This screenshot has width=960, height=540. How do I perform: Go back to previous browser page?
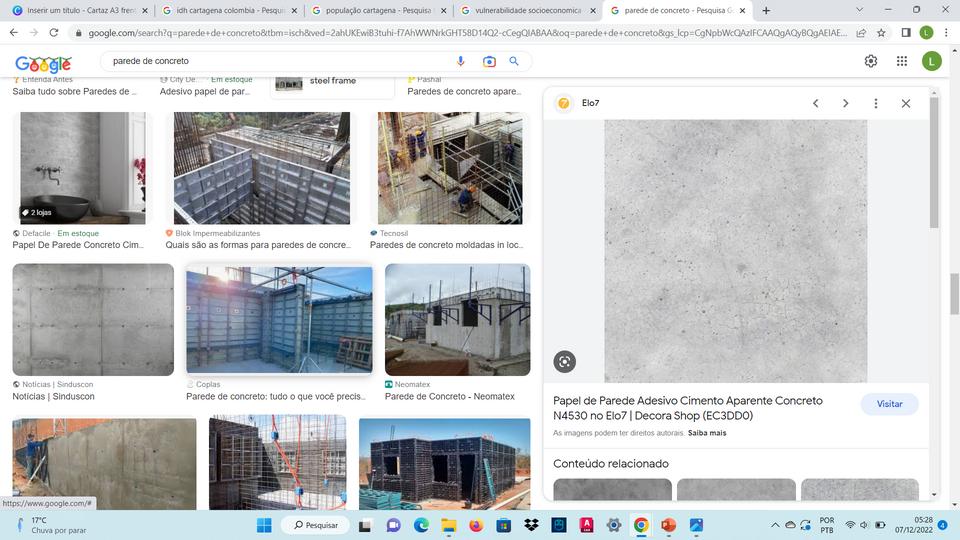(13, 32)
